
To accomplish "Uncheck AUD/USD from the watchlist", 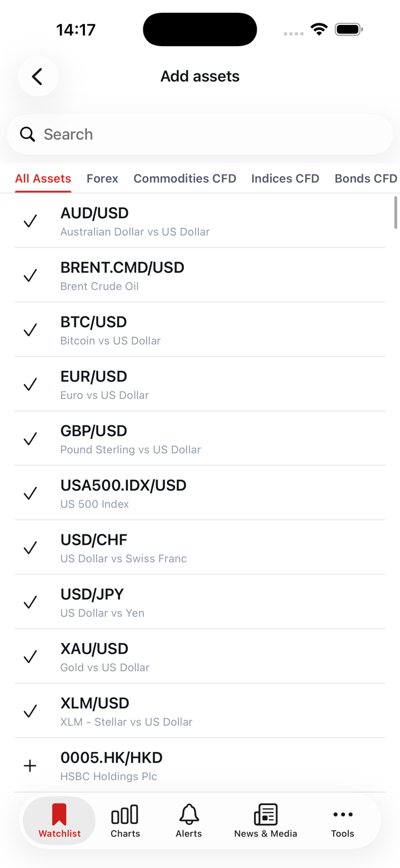I will (30, 221).
